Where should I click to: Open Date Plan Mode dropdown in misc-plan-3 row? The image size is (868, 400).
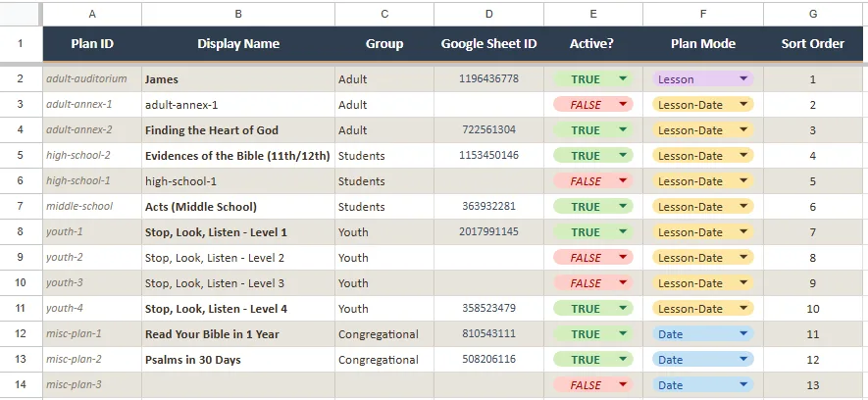[x=703, y=384]
